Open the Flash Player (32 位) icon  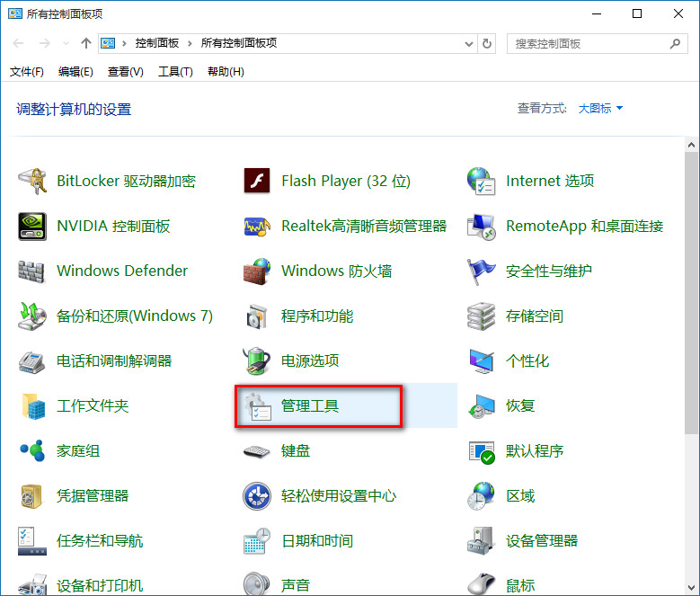coord(257,181)
